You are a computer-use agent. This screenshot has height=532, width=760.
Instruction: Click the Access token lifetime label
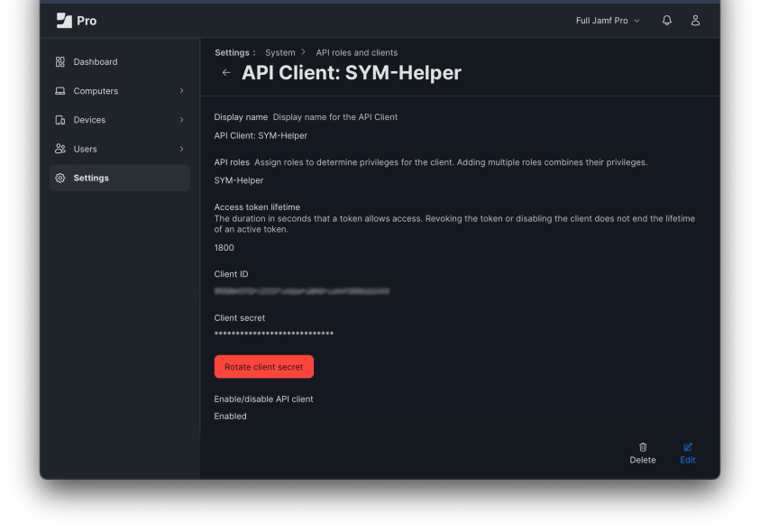point(257,207)
